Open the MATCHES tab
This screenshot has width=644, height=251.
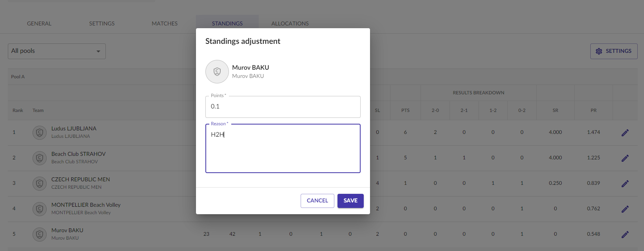pos(165,23)
